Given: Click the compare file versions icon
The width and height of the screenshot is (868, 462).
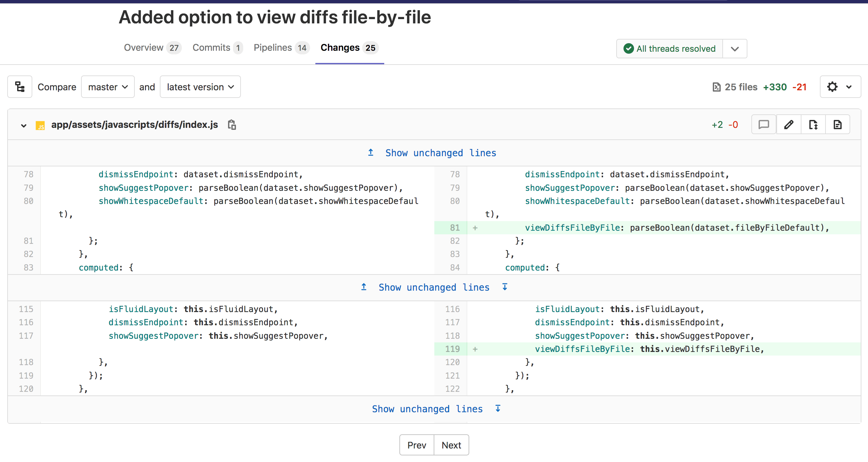Looking at the screenshot, I should [813, 124].
